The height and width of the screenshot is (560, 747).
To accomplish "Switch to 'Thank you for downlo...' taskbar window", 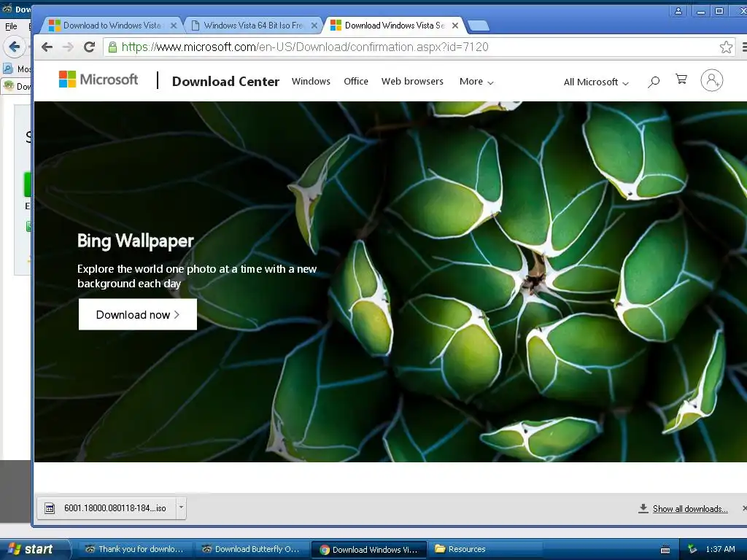I will (x=133, y=550).
